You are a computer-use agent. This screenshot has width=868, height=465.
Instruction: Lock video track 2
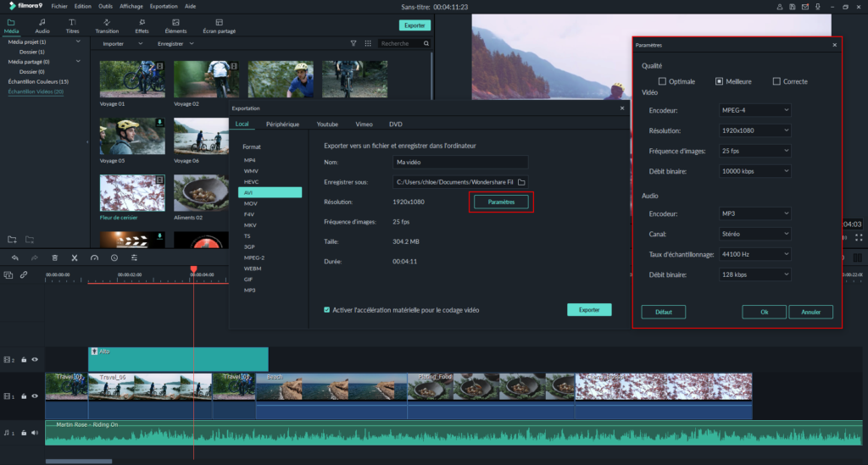tap(24, 360)
